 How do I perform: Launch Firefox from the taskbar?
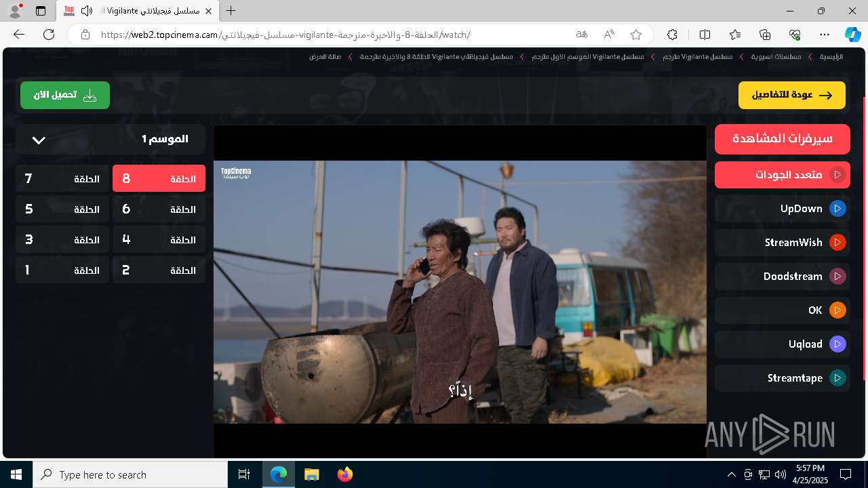pos(344,474)
